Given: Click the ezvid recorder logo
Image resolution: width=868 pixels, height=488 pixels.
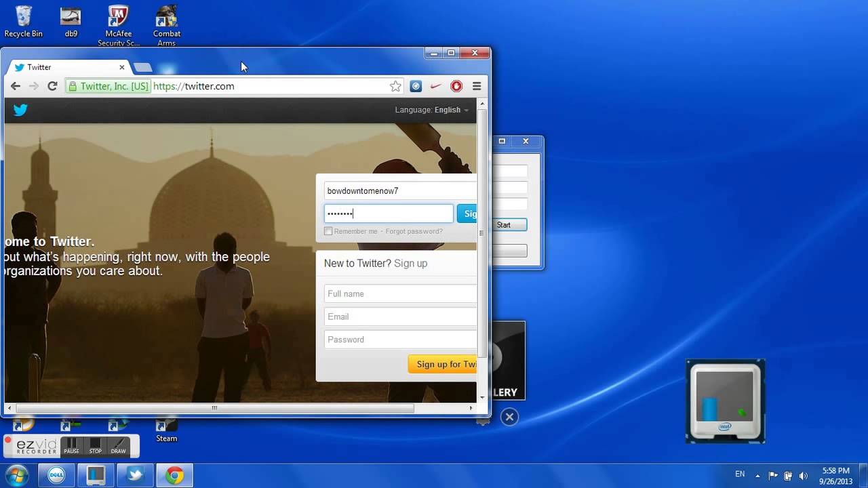Looking at the screenshot, I should click(x=37, y=447).
